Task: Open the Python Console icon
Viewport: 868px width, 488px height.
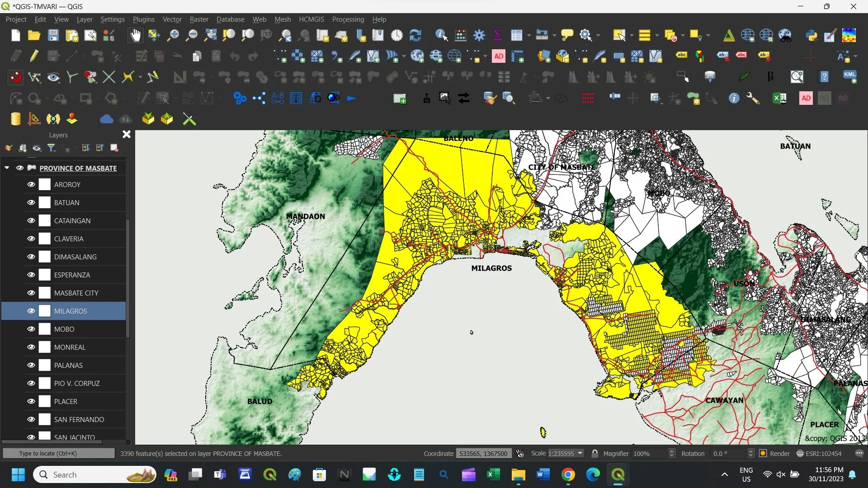Action: pos(811,35)
